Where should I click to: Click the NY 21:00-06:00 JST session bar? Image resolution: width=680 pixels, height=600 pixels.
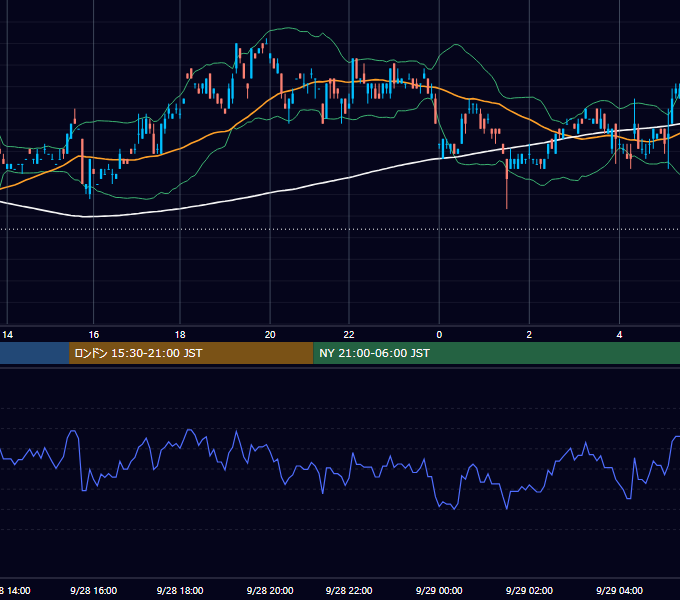click(x=497, y=353)
